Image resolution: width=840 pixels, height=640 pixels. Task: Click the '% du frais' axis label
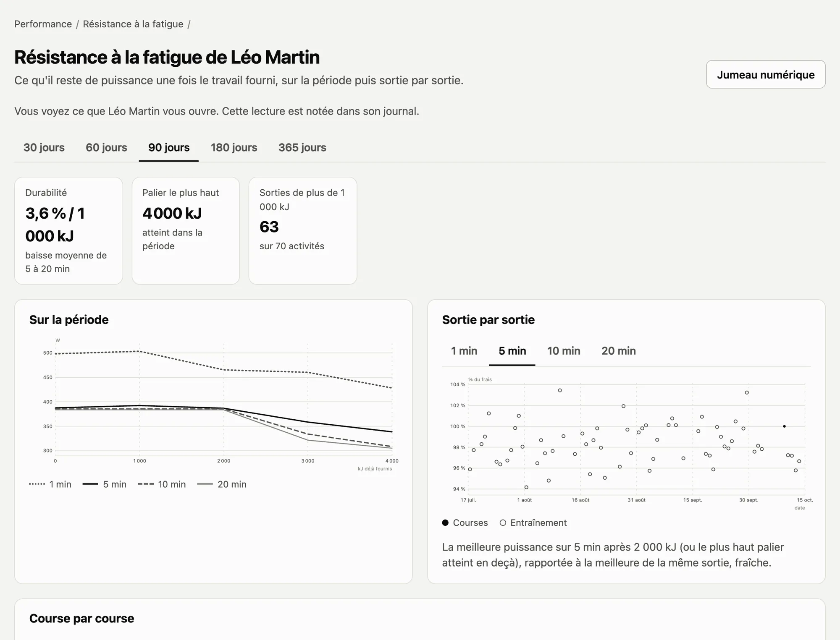click(480, 379)
